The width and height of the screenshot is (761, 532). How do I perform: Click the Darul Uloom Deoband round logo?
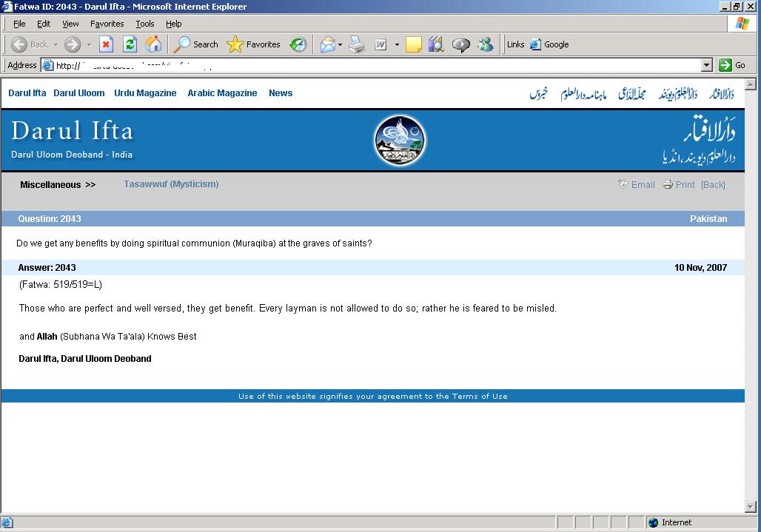point(400,141)
